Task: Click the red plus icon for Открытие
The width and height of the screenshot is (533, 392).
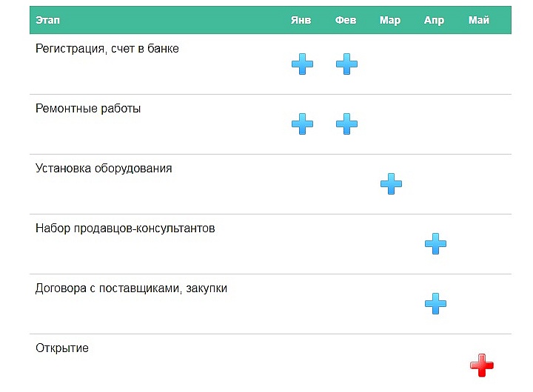Action: [482, 365]
